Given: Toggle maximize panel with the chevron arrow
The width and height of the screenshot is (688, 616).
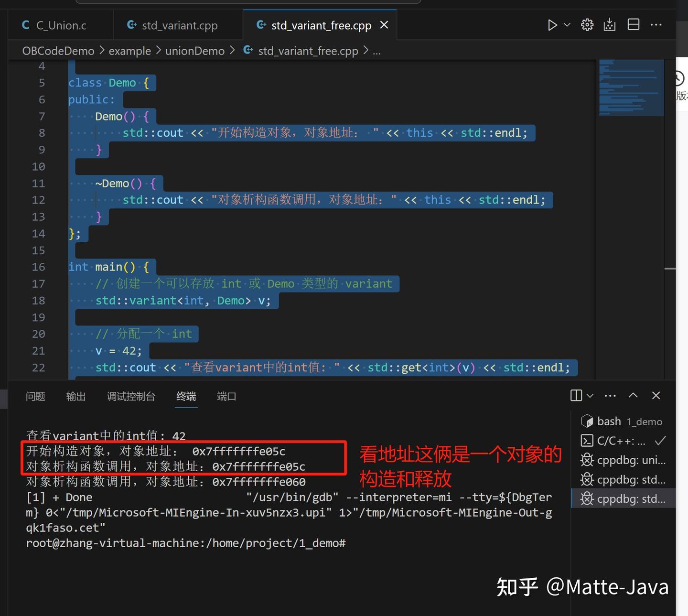Looking at the screenshot, I should (x=633, y=395).
